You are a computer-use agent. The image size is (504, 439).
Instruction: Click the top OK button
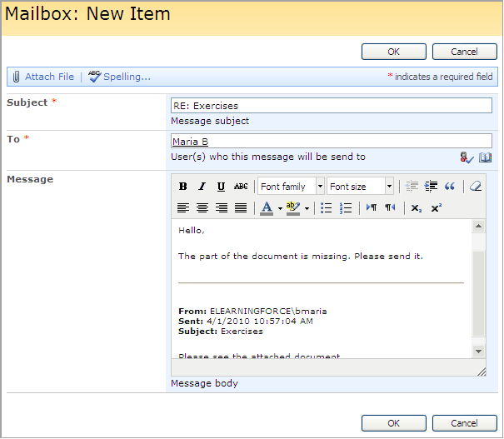point(394,52)
